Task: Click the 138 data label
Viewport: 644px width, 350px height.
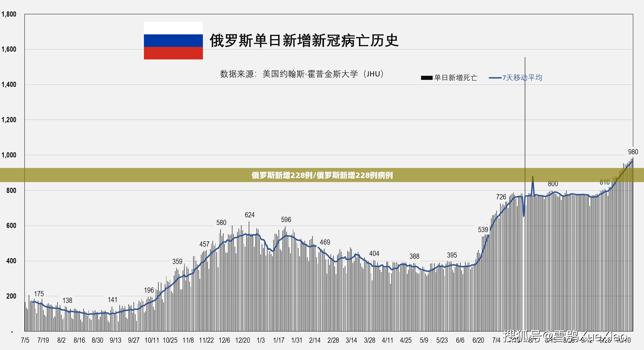Action: pos(67,300)
